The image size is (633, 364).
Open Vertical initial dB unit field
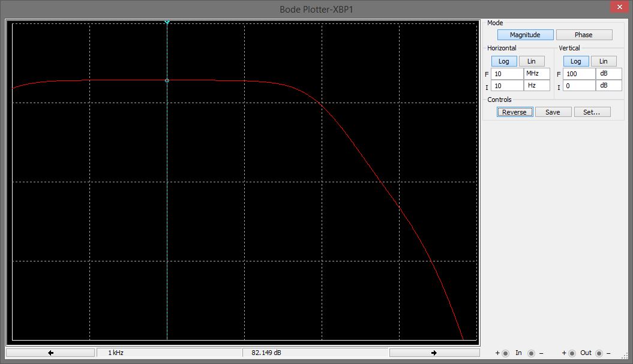(609, 86)
